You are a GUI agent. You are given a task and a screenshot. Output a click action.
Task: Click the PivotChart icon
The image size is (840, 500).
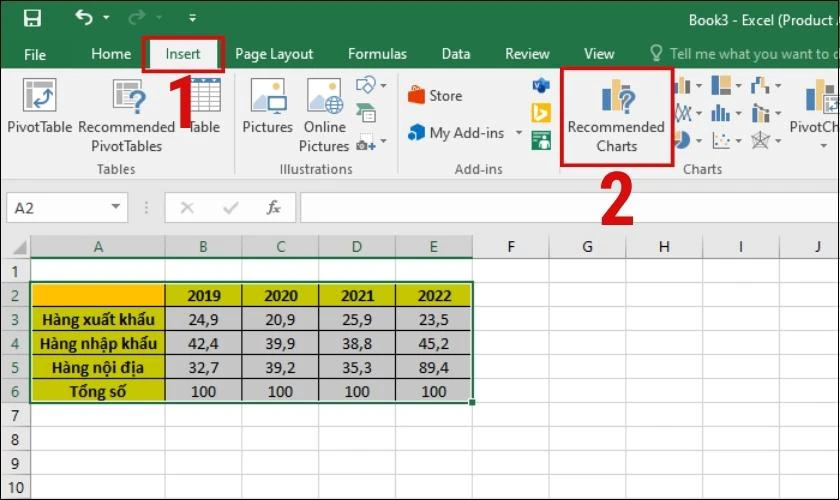point(820,96)
